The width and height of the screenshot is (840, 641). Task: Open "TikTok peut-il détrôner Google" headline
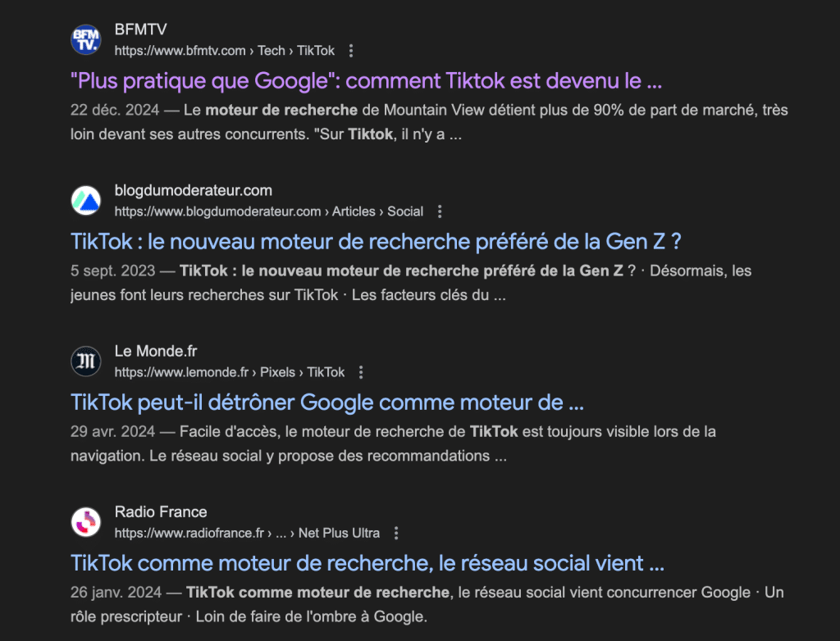(327, 402)
